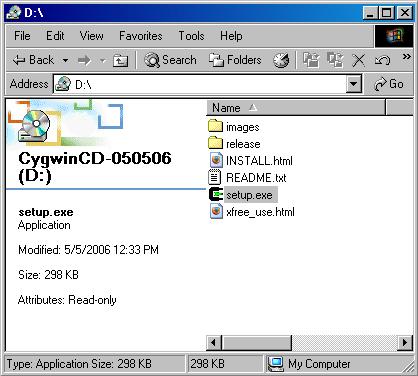Open the Edit menu
This screenshot has width=418, height=376.
[55, 36]
